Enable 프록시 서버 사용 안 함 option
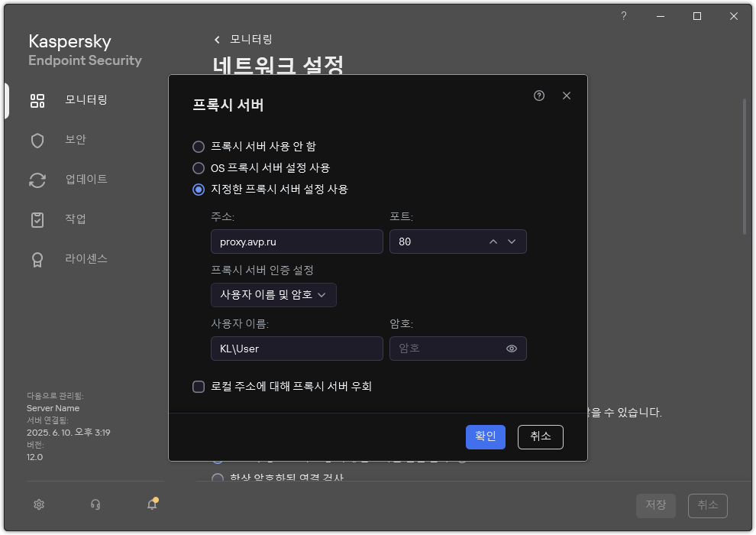Image resolution: width=756 pixels, height=535 pixels. [x=199, y=147]
